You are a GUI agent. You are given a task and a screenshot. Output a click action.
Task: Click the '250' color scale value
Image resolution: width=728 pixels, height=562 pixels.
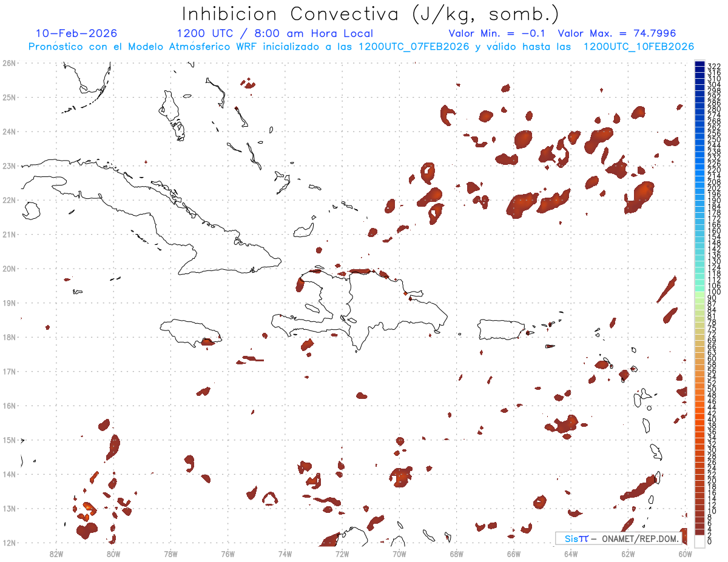point(714,139)
